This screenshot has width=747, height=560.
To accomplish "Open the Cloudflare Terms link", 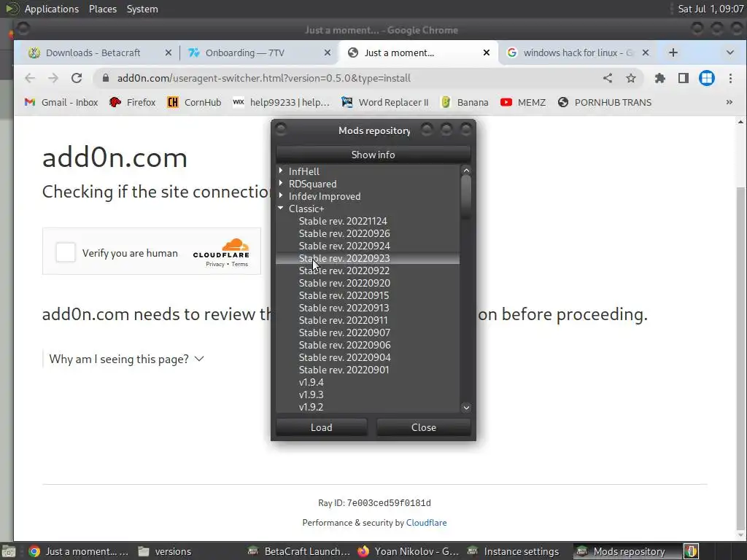I will pos(239,264).
